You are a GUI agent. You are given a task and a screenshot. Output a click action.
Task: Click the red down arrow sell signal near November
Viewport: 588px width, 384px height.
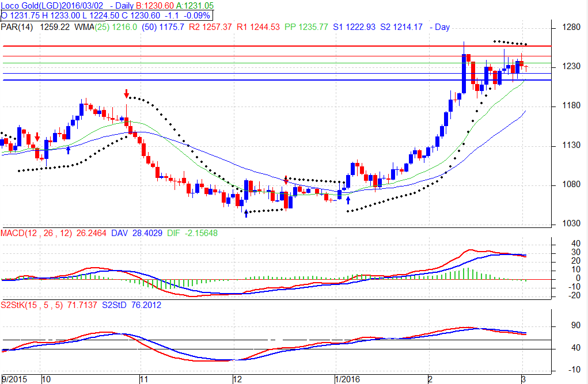pos(127,93)
